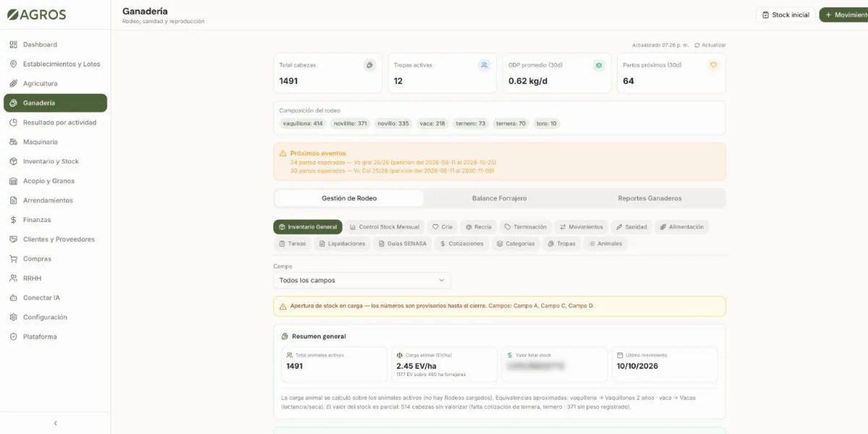The image size is (868, 434).
Task: Click the 'novillo: 335' chip
Action: [x=393, y=124]
